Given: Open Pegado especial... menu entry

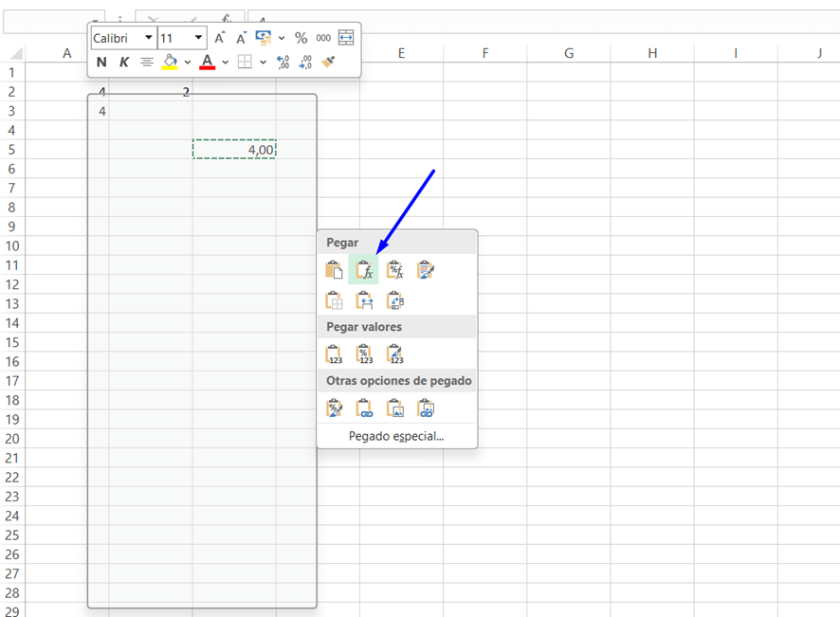Looking at the screenshot, I should (396, 436).
